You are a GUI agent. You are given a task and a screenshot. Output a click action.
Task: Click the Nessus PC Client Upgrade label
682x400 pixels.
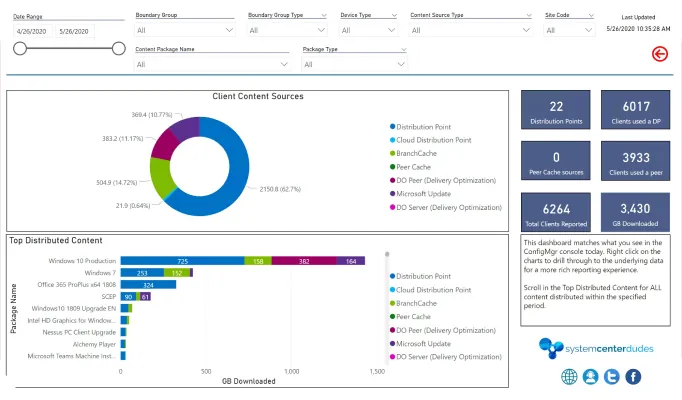(x=79, y=332)
